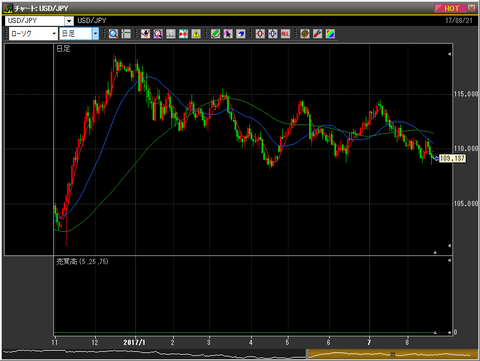Screen dimensions: 480x361
Task: Open the USD/JPY currency pair dropdown
Action: (69, 21)
